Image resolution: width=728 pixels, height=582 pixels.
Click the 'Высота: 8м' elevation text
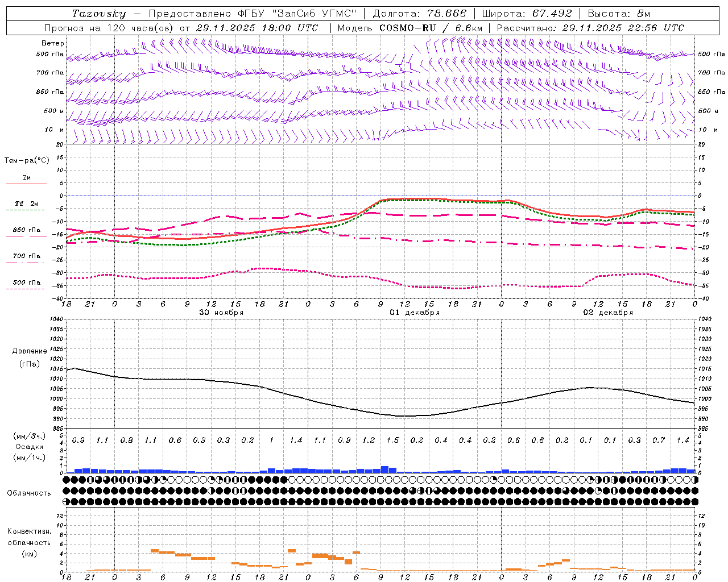click(619, 14)
